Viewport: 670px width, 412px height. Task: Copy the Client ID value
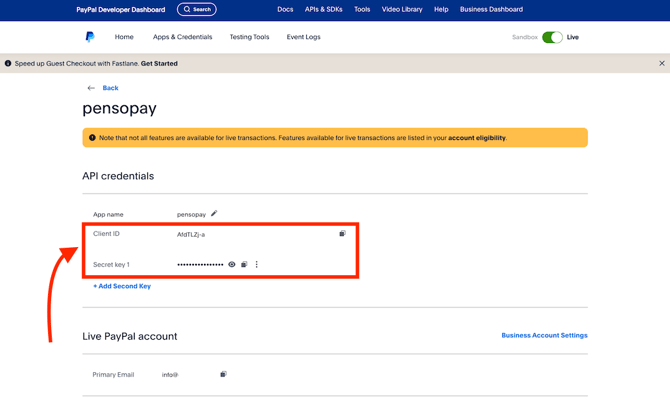[x=342, y=233]
